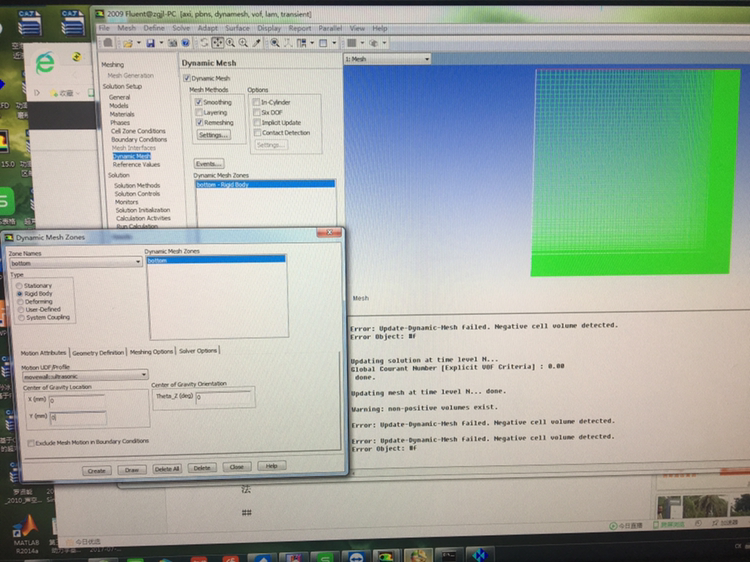Expand the arrow next to save icon
This screenshot has width=750, height=562.
point(161,44)
